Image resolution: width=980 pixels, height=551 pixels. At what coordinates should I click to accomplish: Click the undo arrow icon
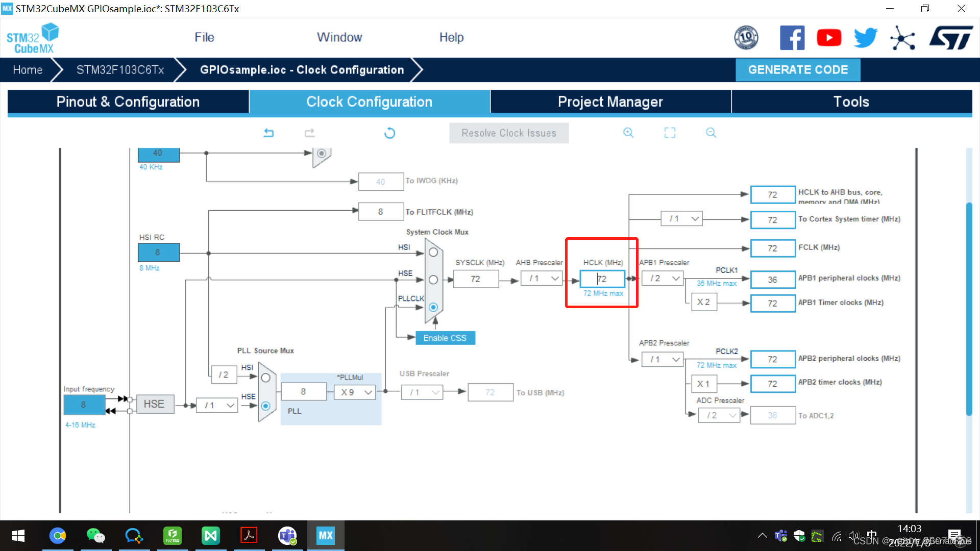(x=268, y=133)
